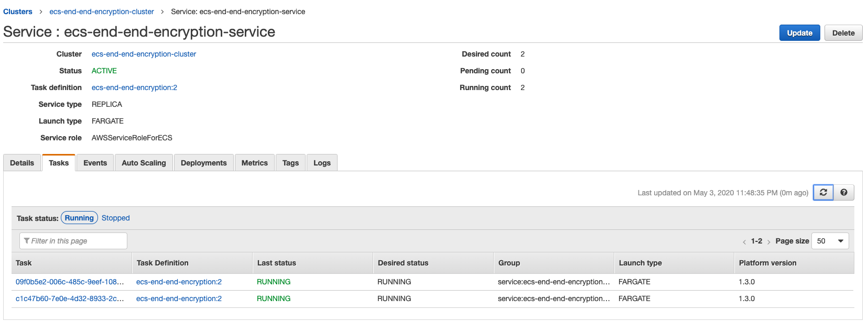Viewport: 868px width, 321px height.
Task: Open the Deployments tab
Action: pyautogui.click(x=204, y=163)
